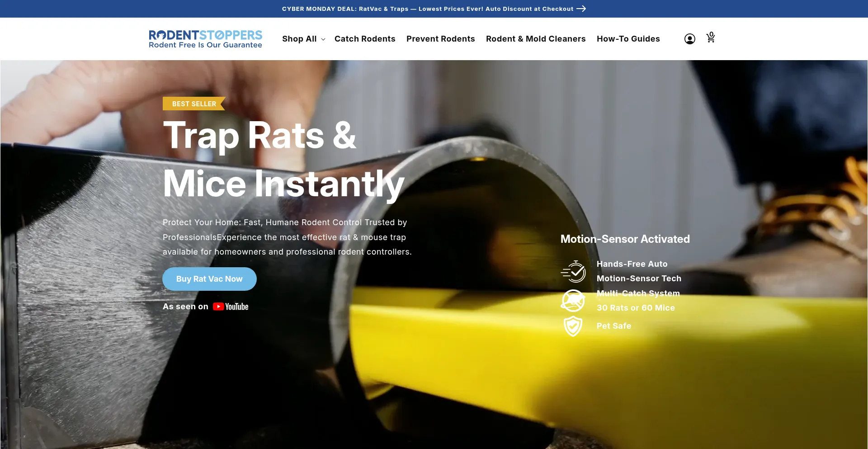
Task: Click the RodentStoppers logo
Action: 205,39
